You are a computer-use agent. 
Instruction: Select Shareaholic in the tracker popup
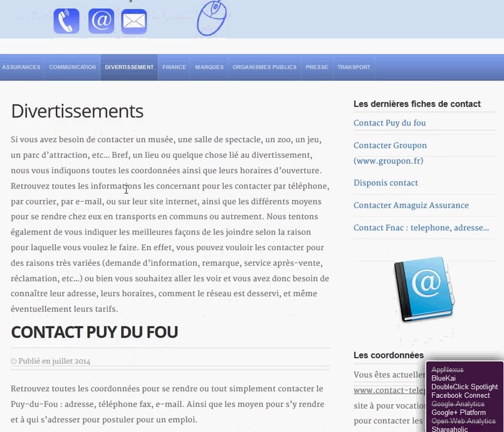449,429
